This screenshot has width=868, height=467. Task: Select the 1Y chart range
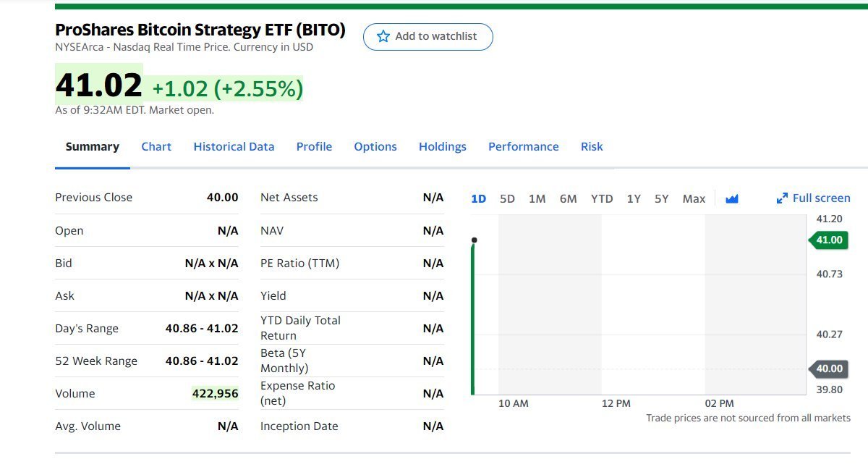coord(634,198)
